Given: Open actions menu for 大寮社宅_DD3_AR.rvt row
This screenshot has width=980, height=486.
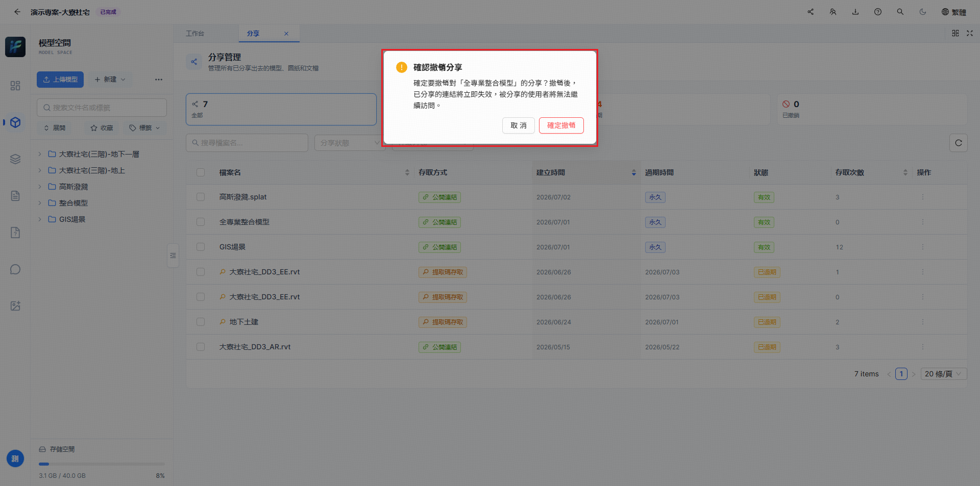Looking at the screenshot, I should click(922, 347).
